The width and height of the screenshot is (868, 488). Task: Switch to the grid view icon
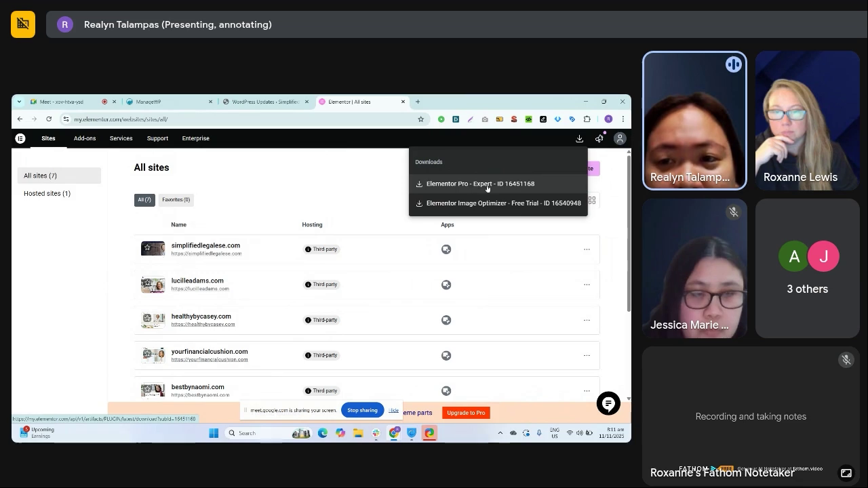(x=592, y=200)
